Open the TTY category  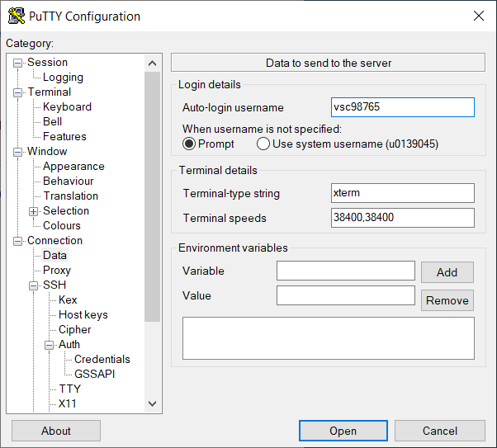(69, 389)
